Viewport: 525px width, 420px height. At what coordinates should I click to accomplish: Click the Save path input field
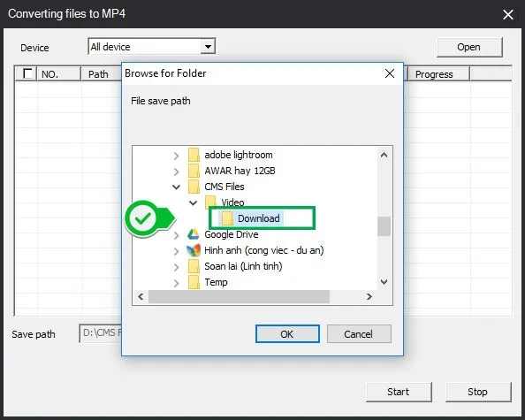(x=101, y=333)
